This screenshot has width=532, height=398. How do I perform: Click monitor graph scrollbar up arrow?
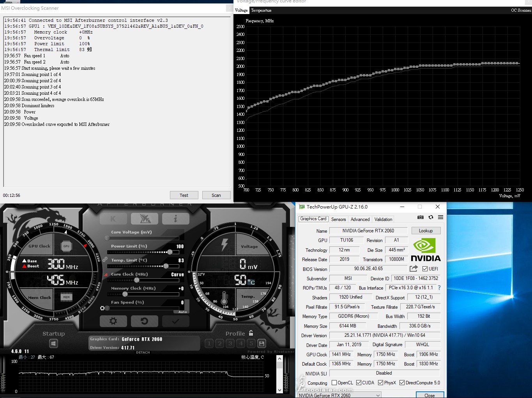(x=279, y=359)
